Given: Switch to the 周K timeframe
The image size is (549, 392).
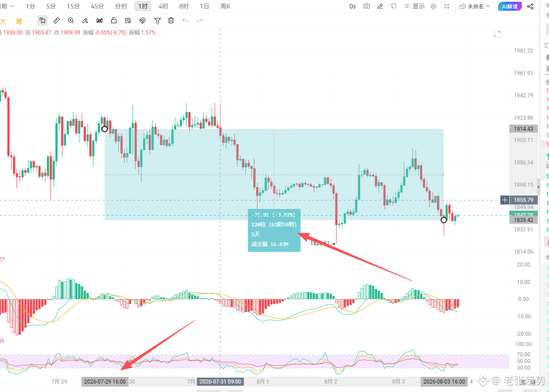Looking at the screenshot, I should pyautogui.click(x=225, y=6).
